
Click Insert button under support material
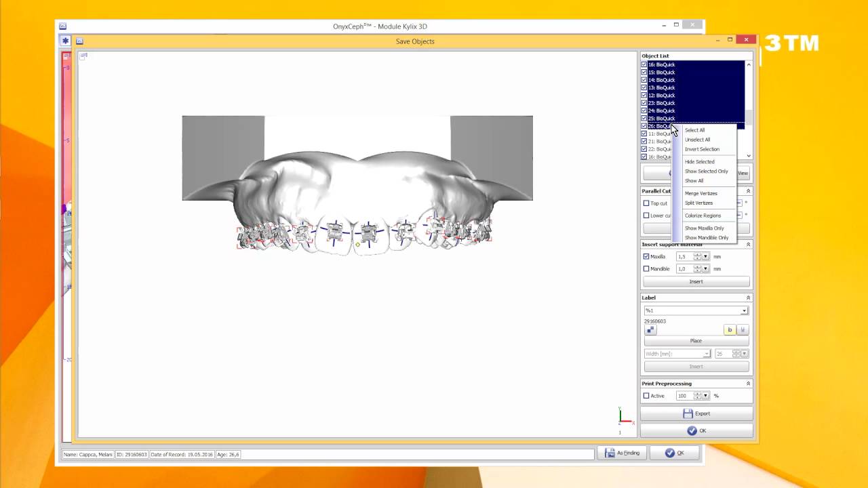point(696,281)
